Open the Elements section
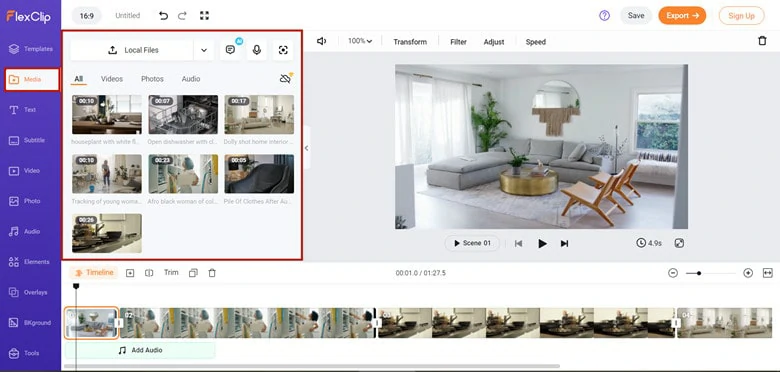This screenshot has height=372, width=780. [x=29, y=262]
